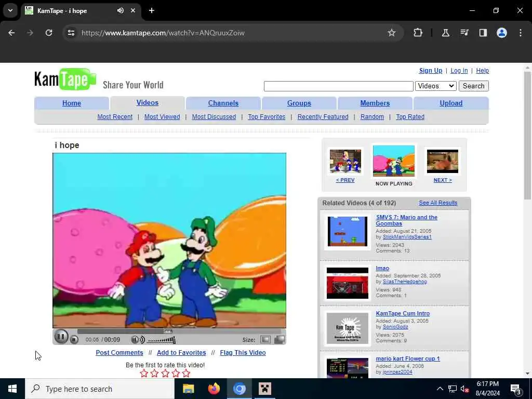Mute the tab via speaker icon

[121, 10]
